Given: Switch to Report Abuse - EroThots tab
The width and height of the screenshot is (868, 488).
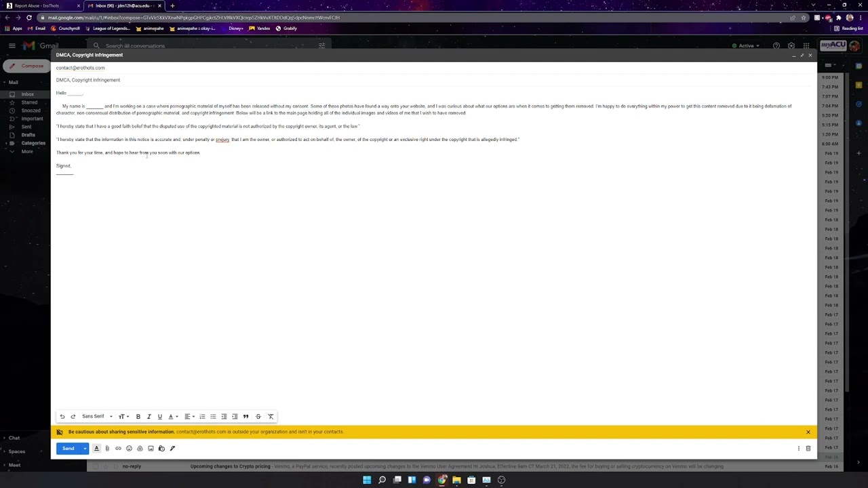Looking at the screenshot, I should click(x=42, y=5).
